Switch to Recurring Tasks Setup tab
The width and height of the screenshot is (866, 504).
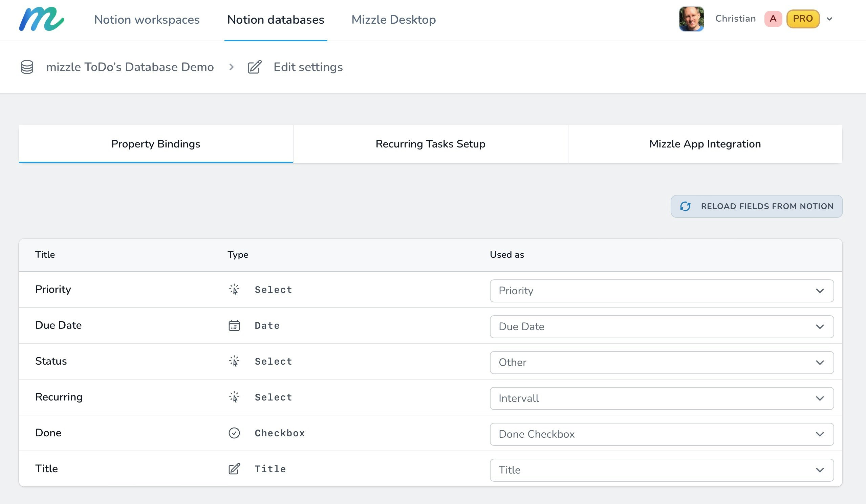(x=430, y=144)
